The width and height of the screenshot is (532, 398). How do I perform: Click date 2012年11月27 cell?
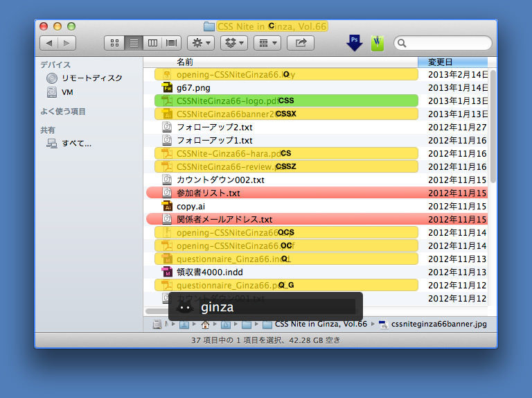(x=457, y=128)
